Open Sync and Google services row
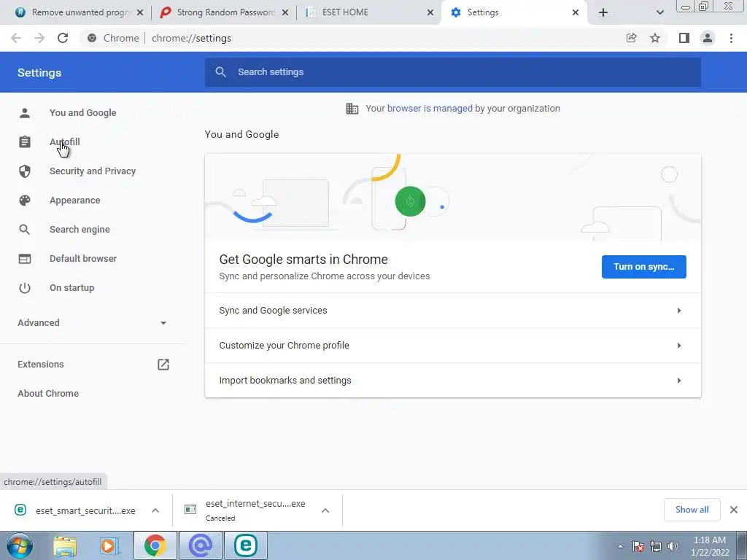The height and width of the screenshot is (560, 747). (452, 311)
